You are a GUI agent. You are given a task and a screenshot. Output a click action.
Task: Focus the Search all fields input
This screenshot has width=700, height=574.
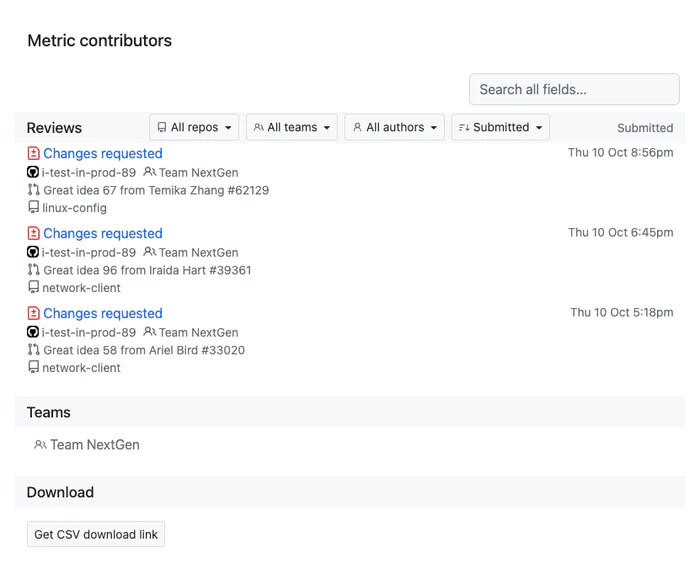point(574,89)
